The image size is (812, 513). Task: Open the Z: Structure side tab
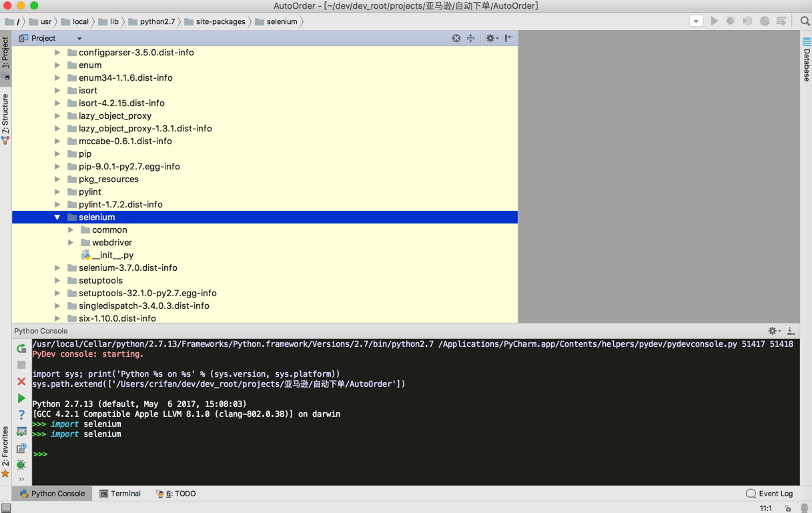5,119
